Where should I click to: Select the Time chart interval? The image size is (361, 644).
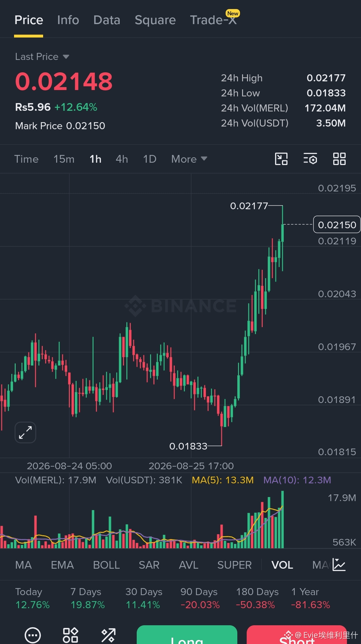pos(26,159)
